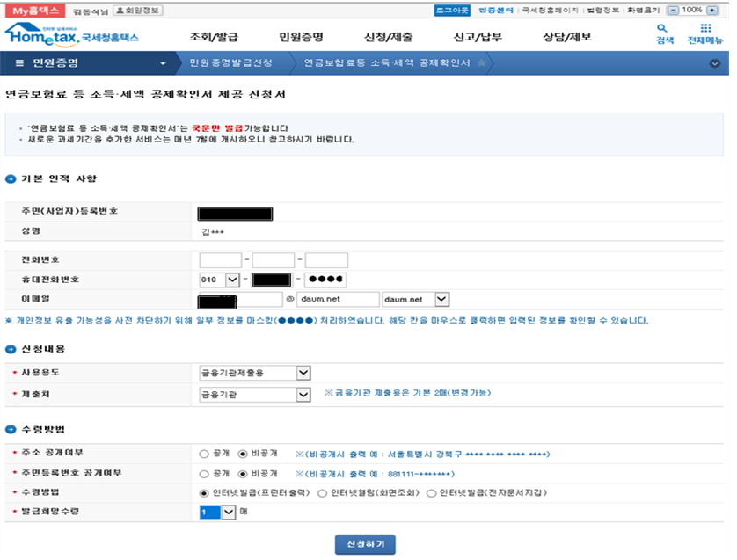Open 회원정보 member information
737x560 pixels.
pyautogui.click(x=136, y=9)
